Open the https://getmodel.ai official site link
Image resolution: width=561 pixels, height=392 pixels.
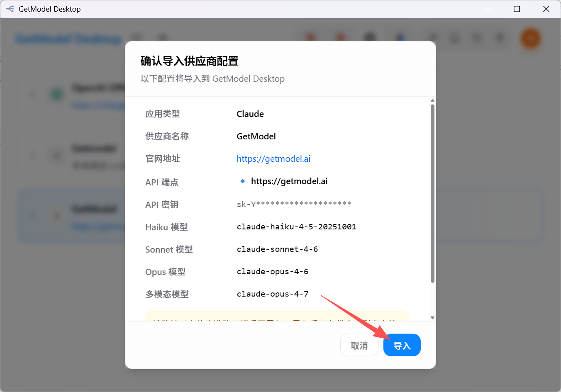pyautogui.click(x=273, y=159)
